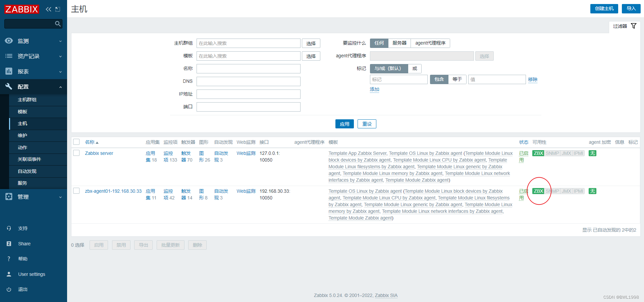
Task: Click the Z Share icon
Action: click(x=9, y=244)
